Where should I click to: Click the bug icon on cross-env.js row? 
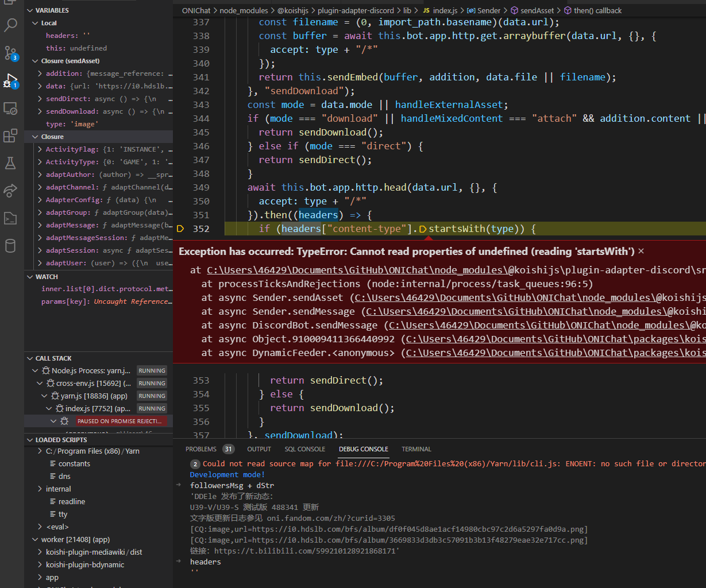click(x=51, y=384)
